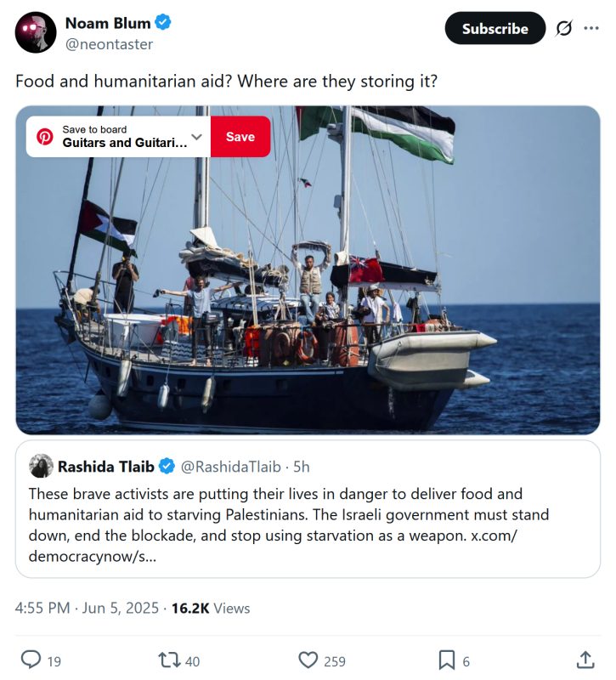Image resolution: width=616 pixels, height=680 pixels.
Task: Click the Subscribe button
Action: (495, 28)
